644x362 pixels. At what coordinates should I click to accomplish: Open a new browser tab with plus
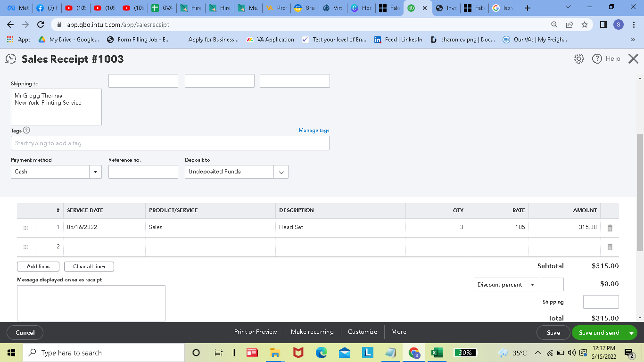point(528,8)
